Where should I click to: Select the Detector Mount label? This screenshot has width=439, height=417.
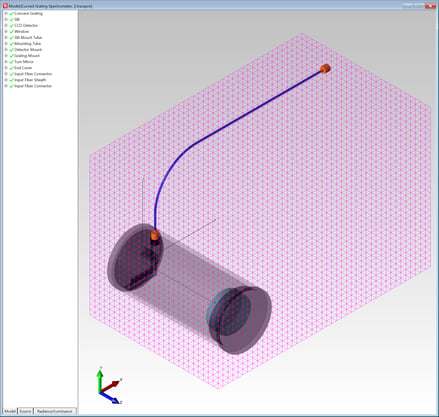[x=28, y=49]
